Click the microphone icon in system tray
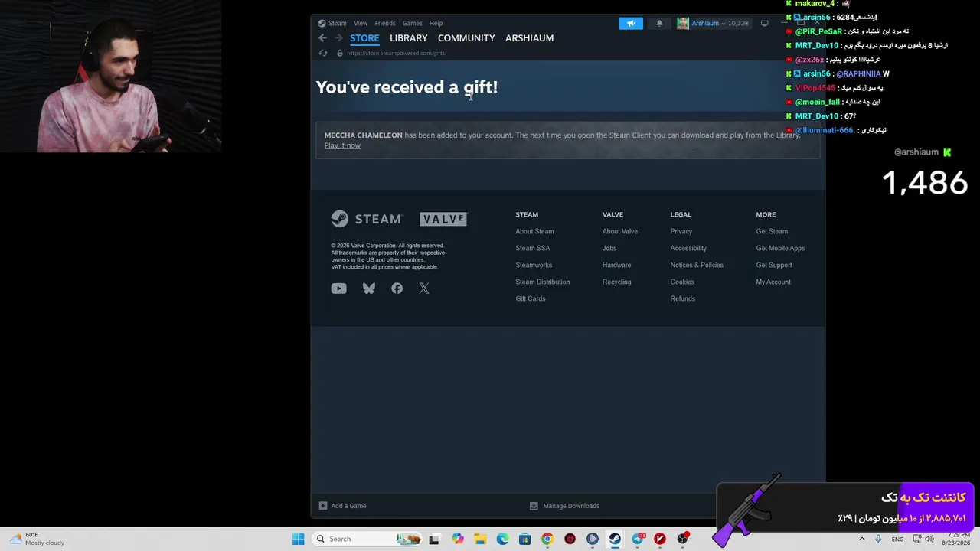 click(x=877, y=539)
